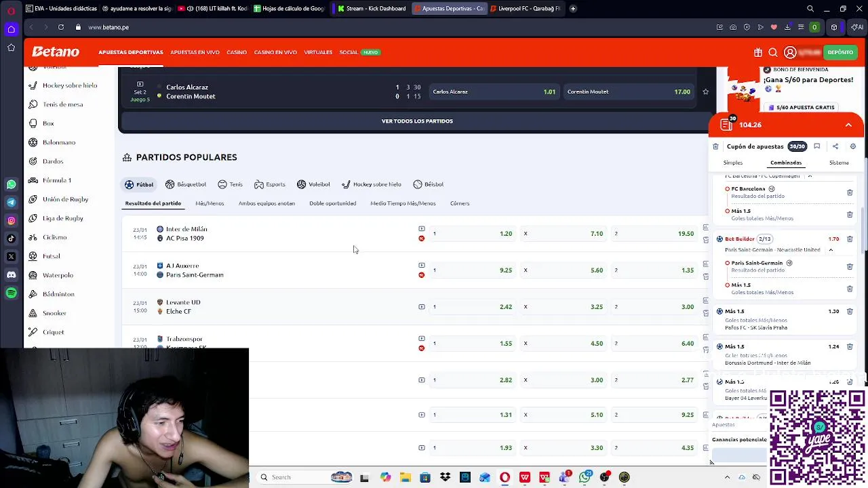Remove Borussia Dortmund - Inter de Milán bet
Image resolution: width=868 pixels, height=488 pixels.
click(x=850, y=347)
